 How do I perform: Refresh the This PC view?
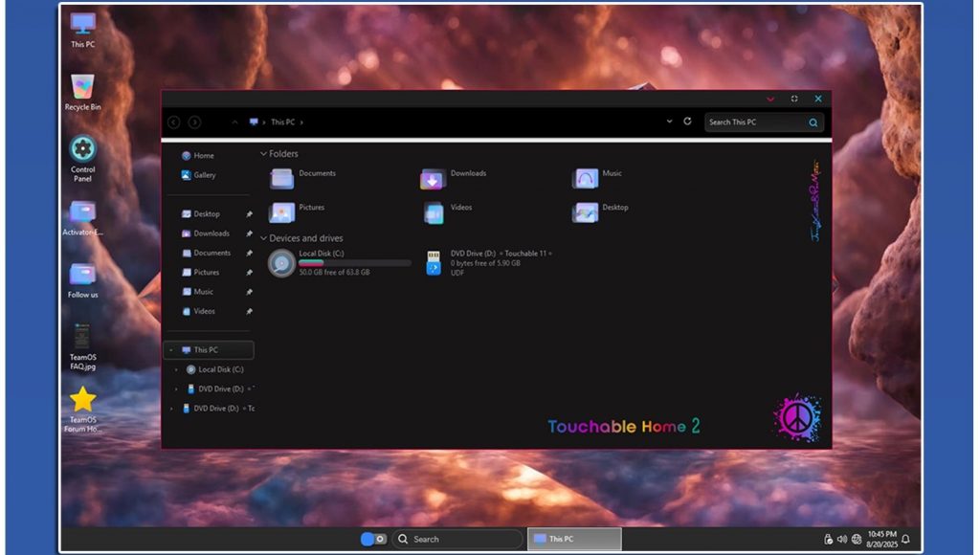[x=687, y=122]
